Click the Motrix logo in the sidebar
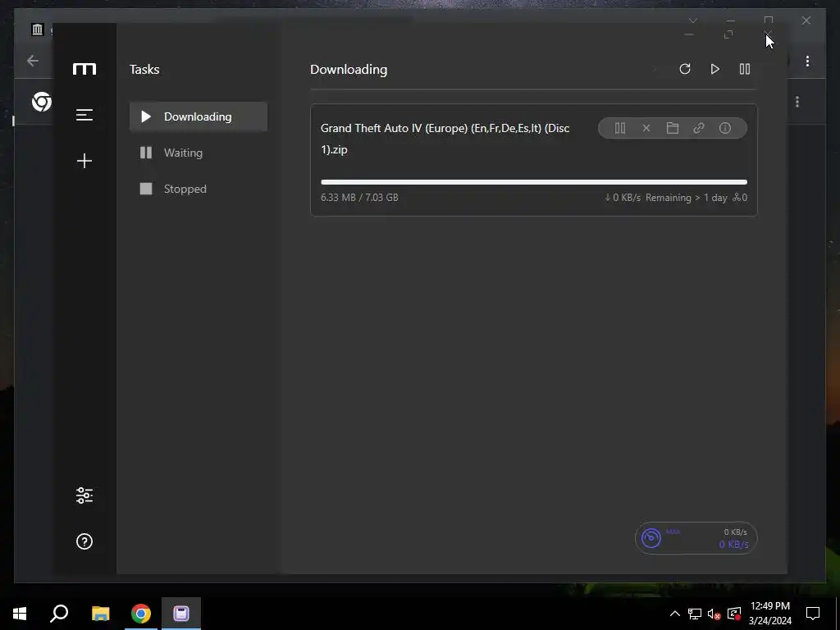Viewport: 840px width, 630px height. coord(84,69)
